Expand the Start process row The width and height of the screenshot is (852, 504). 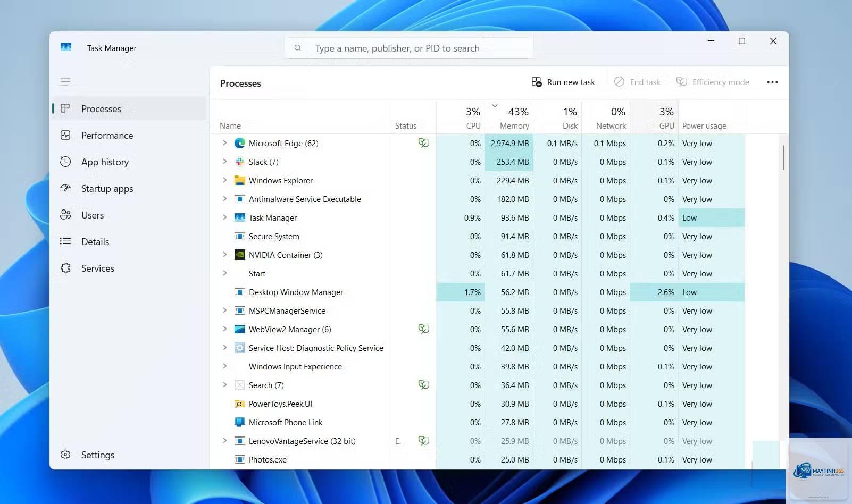tap(224, 273)
